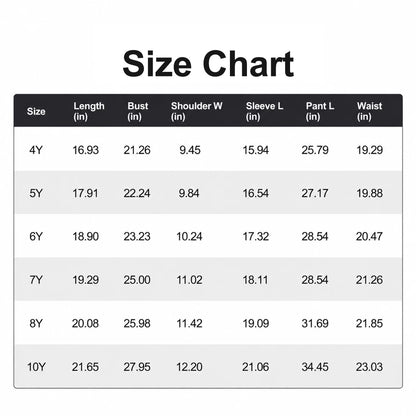
Task: Select the Waist (in) column header
Action: (x=369, y=111)
